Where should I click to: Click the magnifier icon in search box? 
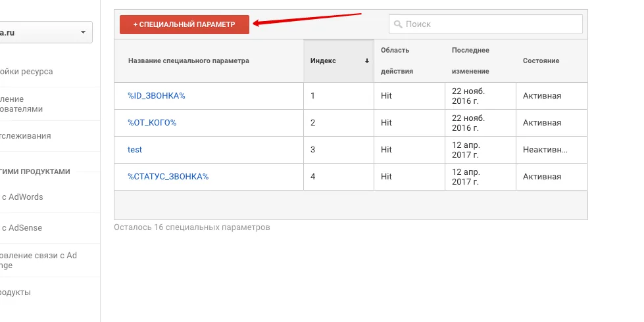pos(397,24)
